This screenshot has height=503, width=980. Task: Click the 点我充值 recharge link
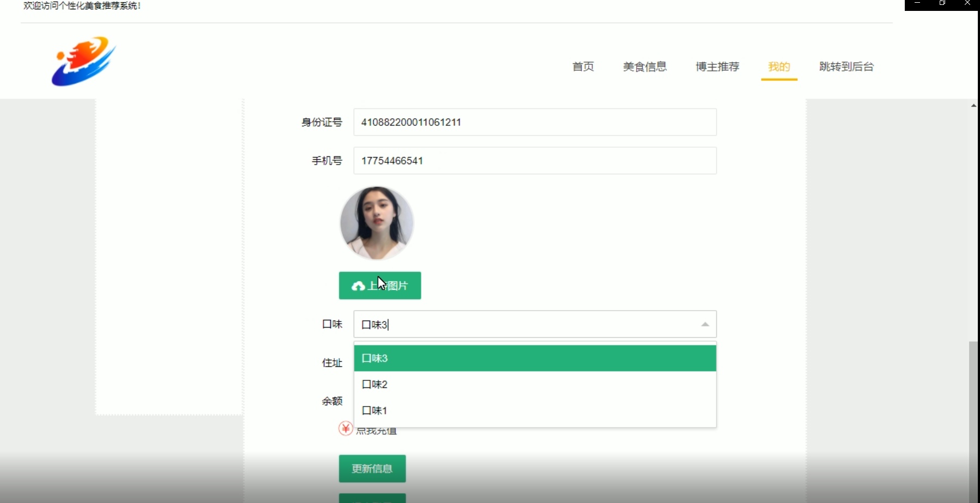point(377,430)
